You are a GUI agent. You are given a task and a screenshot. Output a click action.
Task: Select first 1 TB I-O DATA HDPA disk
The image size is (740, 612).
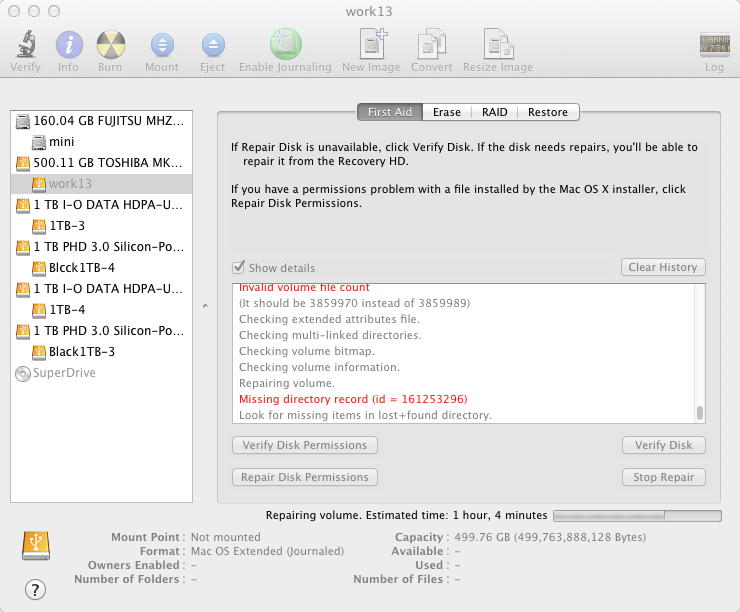coord(101,205)
